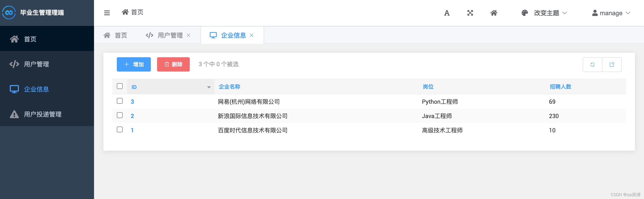This screenshot has height=199, width=644.
Task: Tick the select-all checkbox in table header
Action: (x=120, y=86)
